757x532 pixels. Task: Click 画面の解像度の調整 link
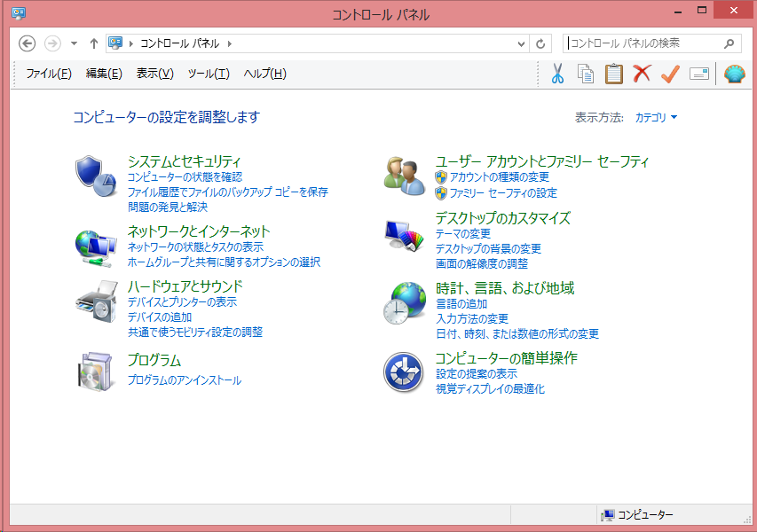coord(482,263)
